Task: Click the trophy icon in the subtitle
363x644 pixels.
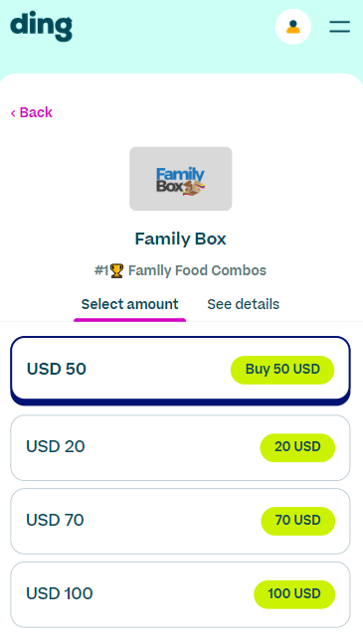Action: [x=116, y=270]
